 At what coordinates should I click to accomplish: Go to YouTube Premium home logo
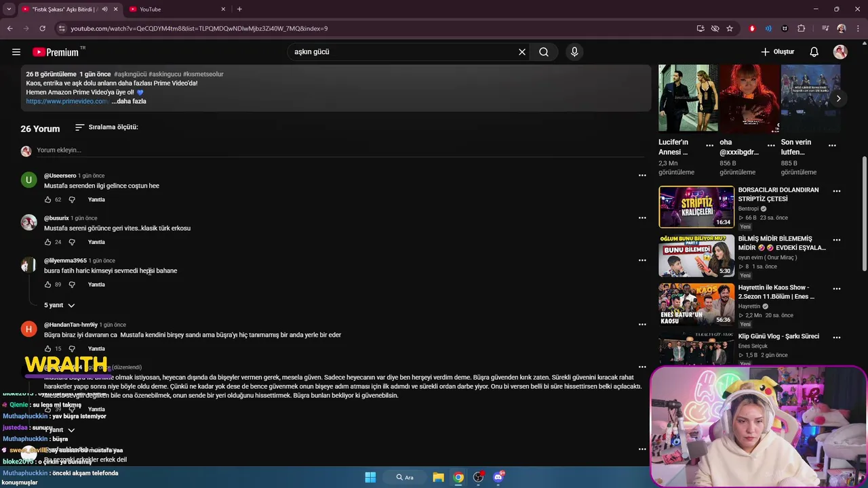[58, 52]
